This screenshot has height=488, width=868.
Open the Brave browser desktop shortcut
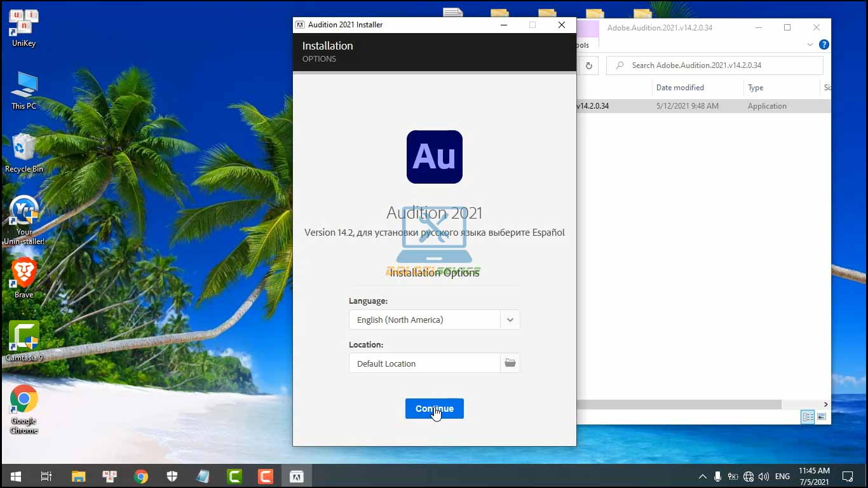[24, 278]
